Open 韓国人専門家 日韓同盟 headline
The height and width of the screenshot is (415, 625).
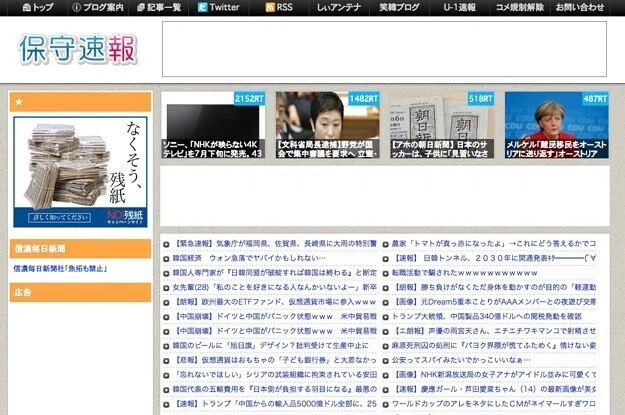275,273
